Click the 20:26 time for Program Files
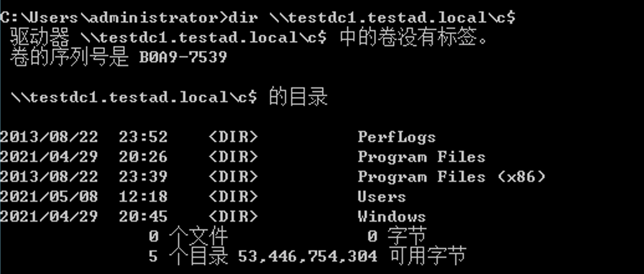Screen dimensions: 644x274 pos(144,157)
